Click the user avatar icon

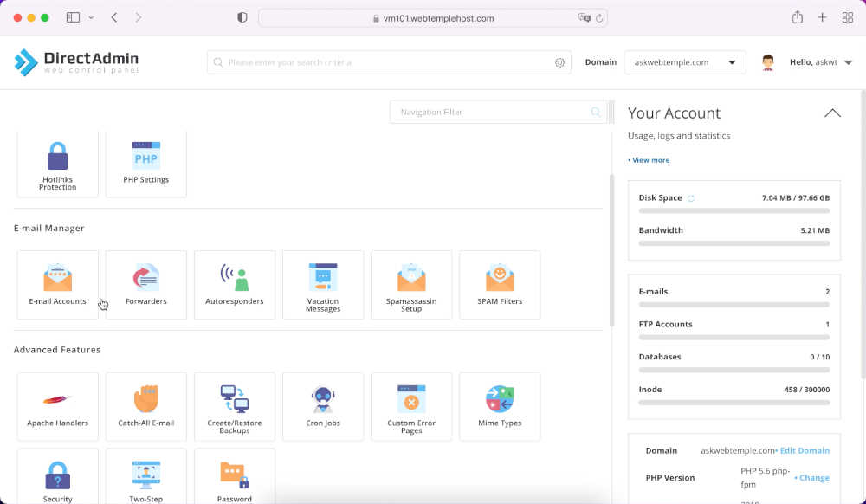click(x=767, y=62)
